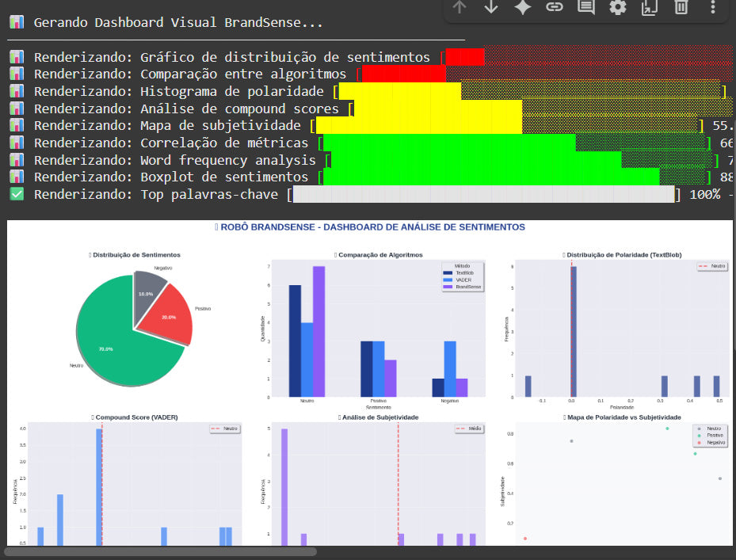The image size is (736, 560).
Task: Open the three-dot more cell actions menu
Action: pos(713,7)
